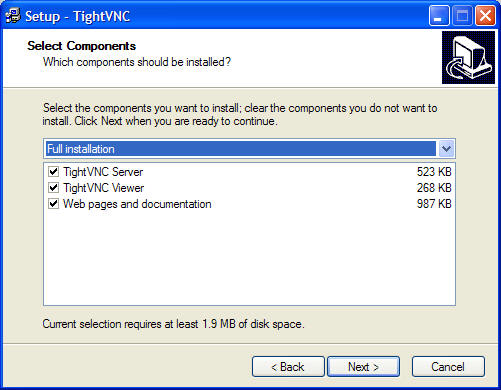This screenshot has width=501, height=390.
Task: Select the TightVNC Server list row
Action: tap(249, 172)
